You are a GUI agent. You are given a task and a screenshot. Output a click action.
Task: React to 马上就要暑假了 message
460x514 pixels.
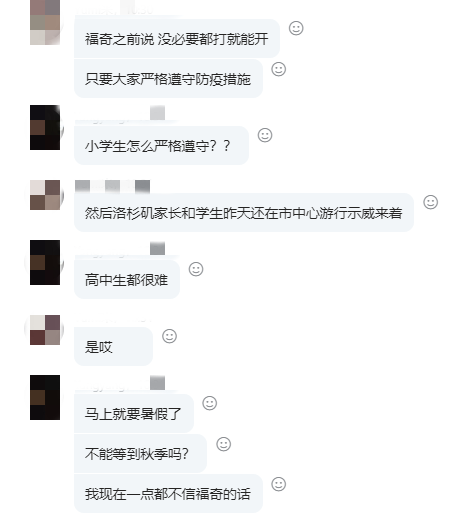tap(210, 403)
